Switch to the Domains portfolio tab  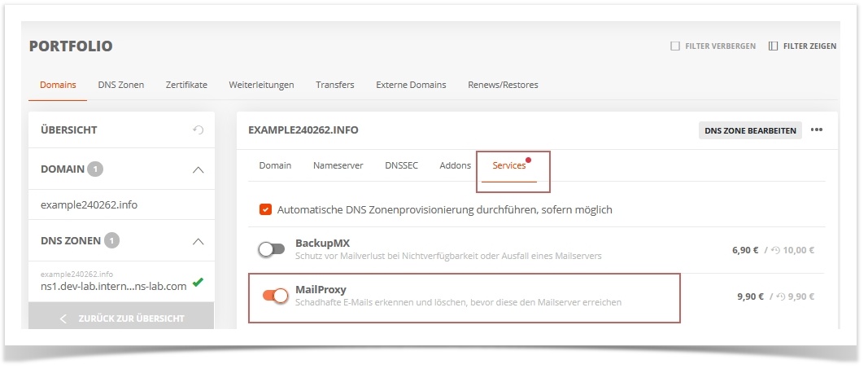(58, 85)
